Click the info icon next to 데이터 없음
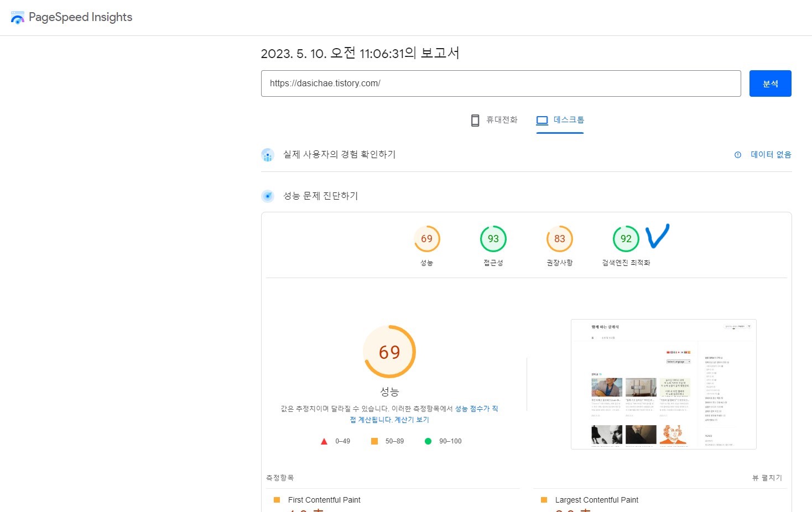This screenshot has width=812, height=512. tap(737, 155)
